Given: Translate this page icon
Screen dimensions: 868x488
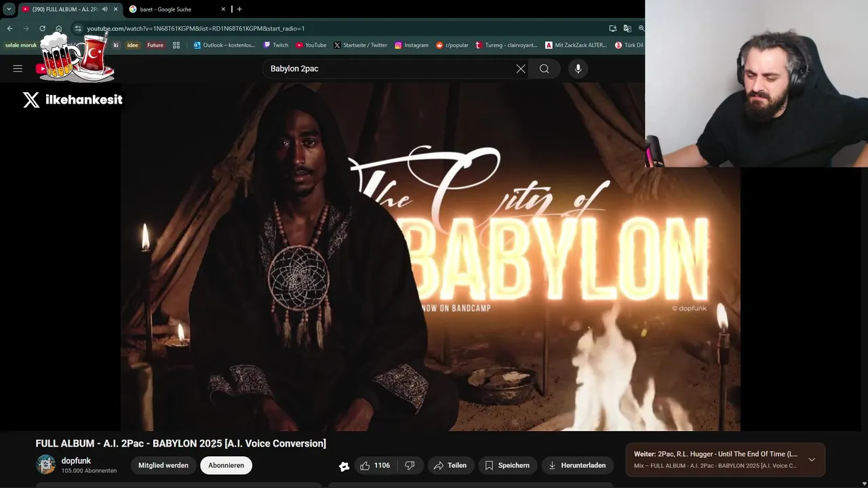Looking at the screenshot, I should tap(627, 28).
